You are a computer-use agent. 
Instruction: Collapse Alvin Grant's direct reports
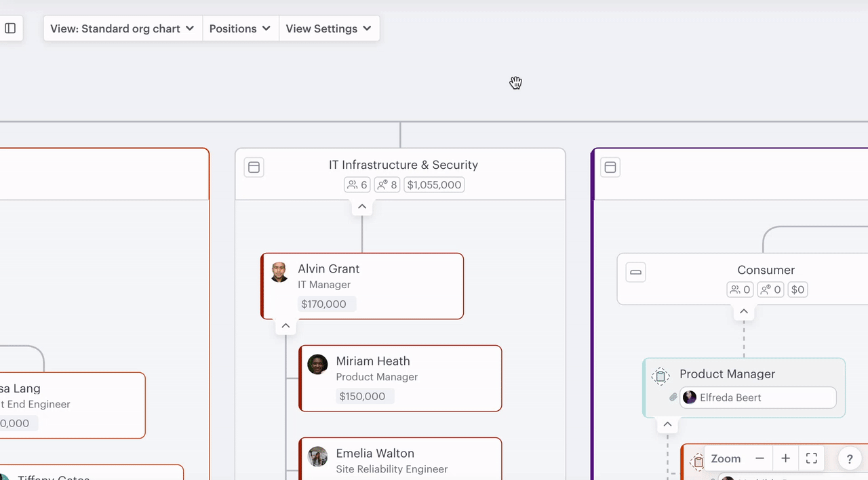[x=285, y=325]
